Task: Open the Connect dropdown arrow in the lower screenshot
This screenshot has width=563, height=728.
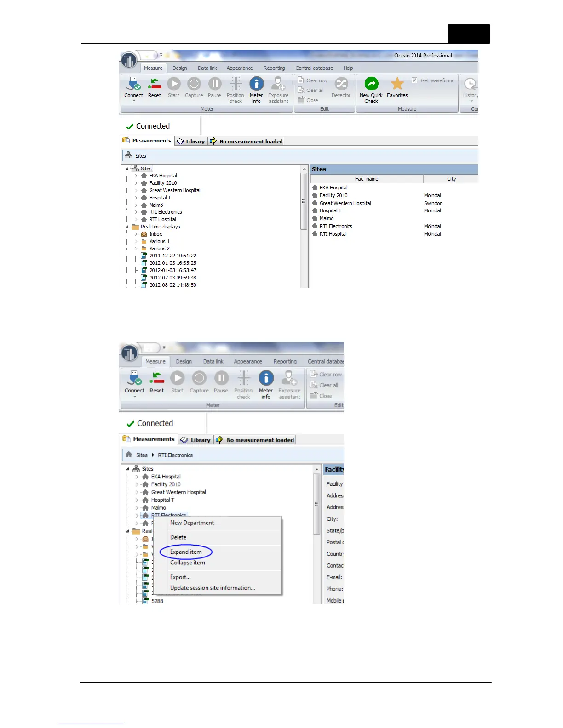Action: click(x=134, y=397)
